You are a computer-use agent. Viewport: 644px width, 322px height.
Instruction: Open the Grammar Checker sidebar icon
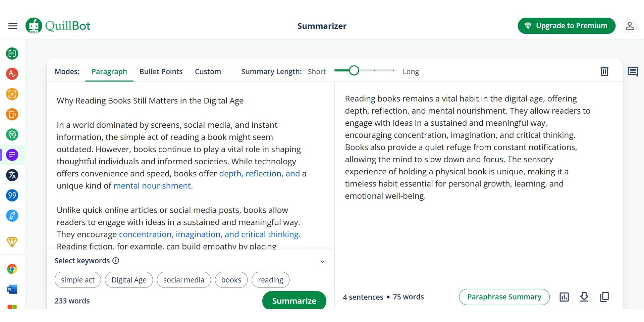pos(12,73)
